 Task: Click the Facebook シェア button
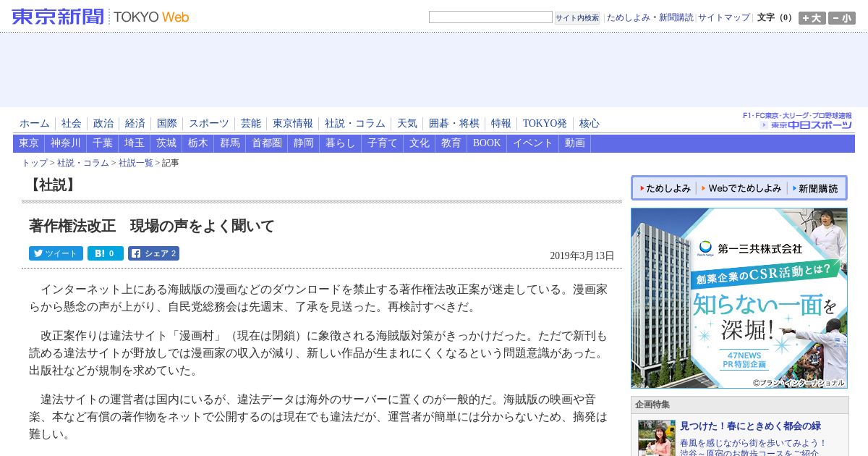coord(153,253)
